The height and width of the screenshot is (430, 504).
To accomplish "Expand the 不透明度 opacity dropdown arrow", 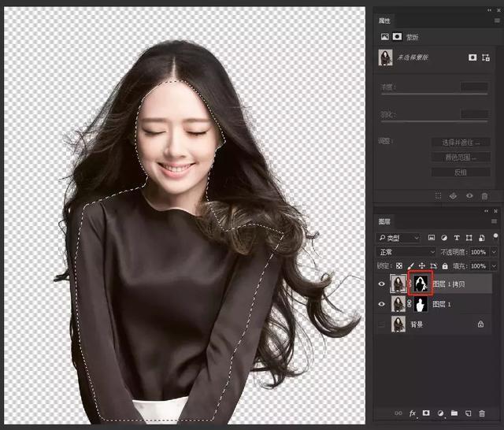I will point(493,252).
